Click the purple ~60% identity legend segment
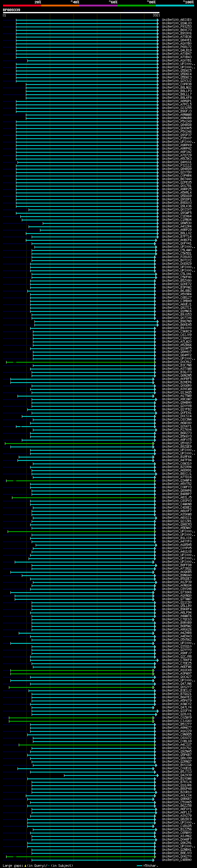Image resolution: width=197 pixels, height=868 pixels. 98,6
